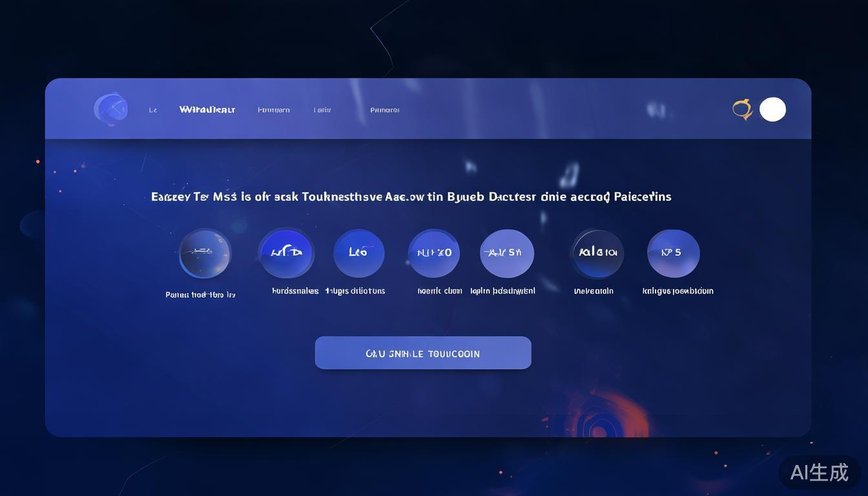868x496 pixels.
Task: Open the "Le" navigation item
Action: pyautogui.click(x=153, y=110)
